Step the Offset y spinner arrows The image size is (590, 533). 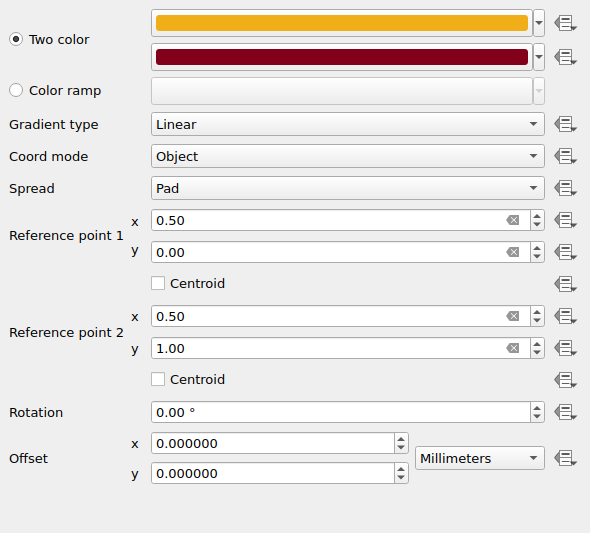401,473
